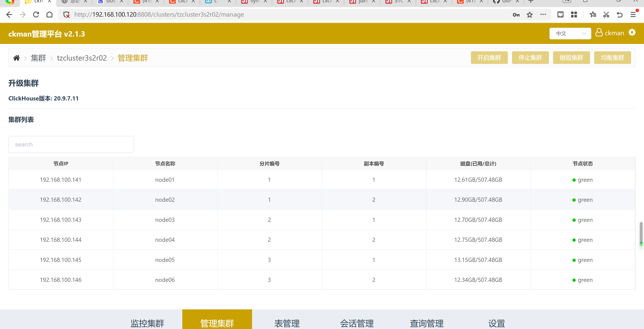Open saved passwords key icon
Screen dimensions: 644x329
pos(516,15)
